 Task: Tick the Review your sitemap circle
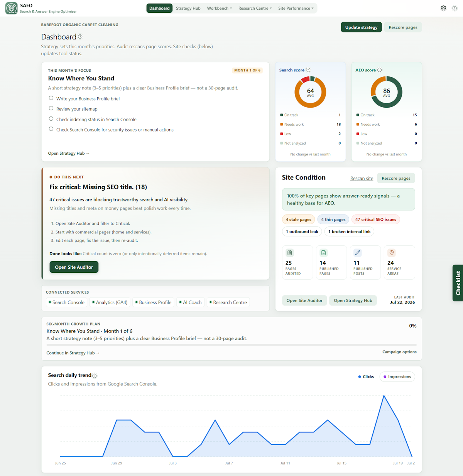click(51, 108)
